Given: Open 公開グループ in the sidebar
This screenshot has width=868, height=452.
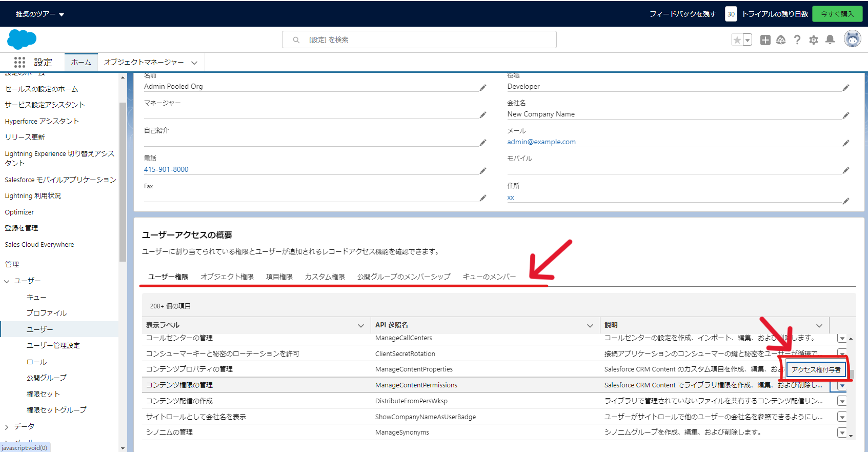Looking at the screenshot, I should coord(47,378).
